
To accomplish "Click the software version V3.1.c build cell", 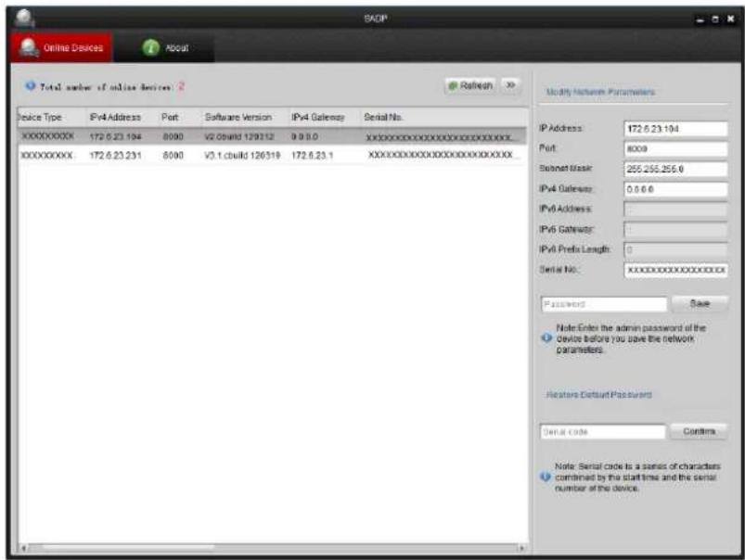I will 242,156.
